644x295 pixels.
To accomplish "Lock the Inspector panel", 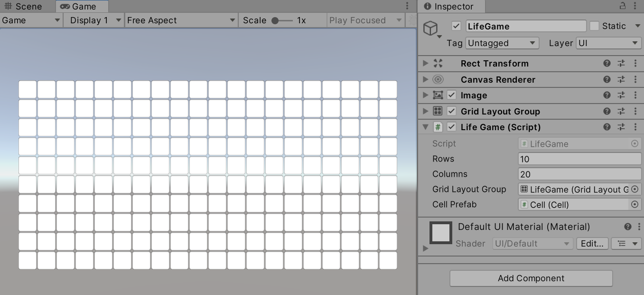I will point(622,6).
